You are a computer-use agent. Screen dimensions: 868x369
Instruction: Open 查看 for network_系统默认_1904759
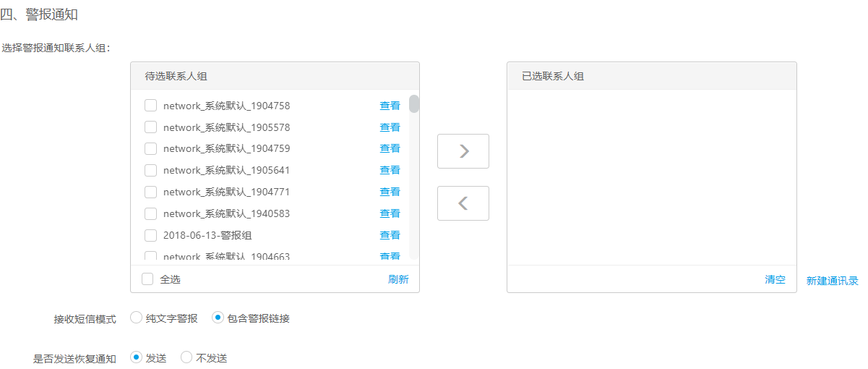[x=390, y=148]
